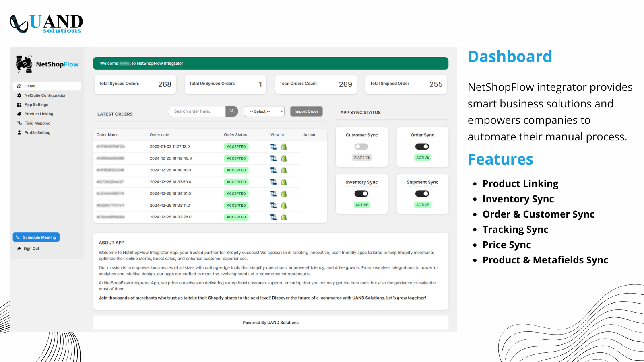This screenshot has height=362, width=644.
Task: Click the Action column header
Action: (x=309, y=135)
